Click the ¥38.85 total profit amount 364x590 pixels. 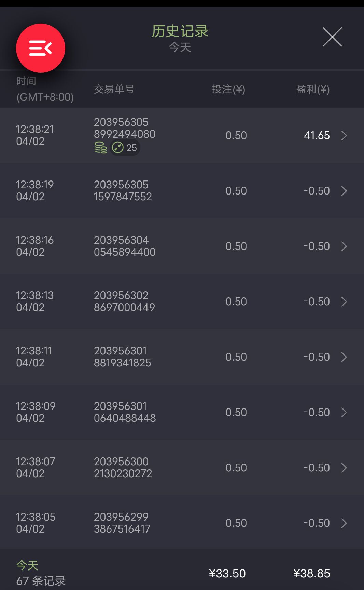point(311,573)
